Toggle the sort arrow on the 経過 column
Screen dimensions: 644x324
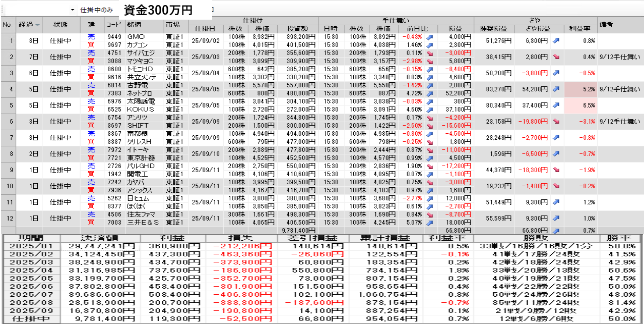click(x=37, y=25)
